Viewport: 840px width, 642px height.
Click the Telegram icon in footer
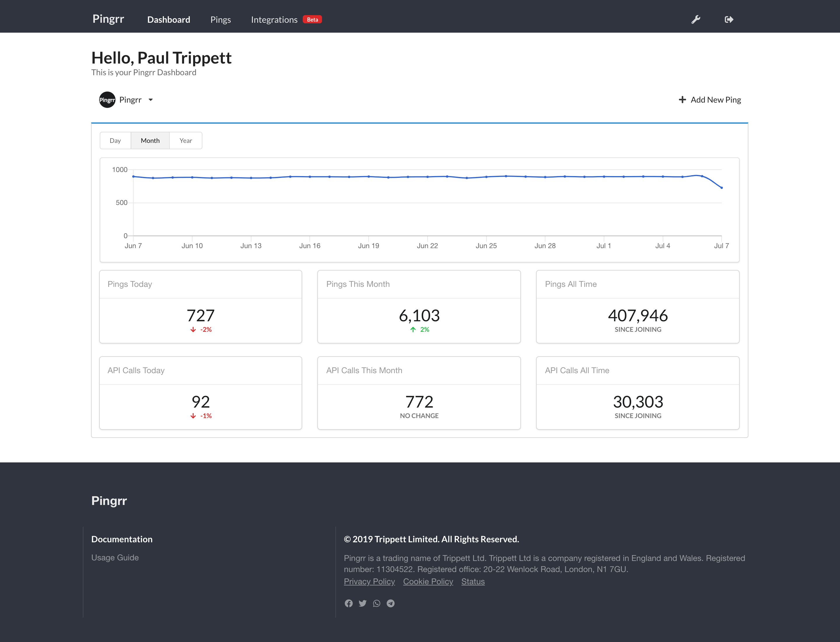[390, 603]
